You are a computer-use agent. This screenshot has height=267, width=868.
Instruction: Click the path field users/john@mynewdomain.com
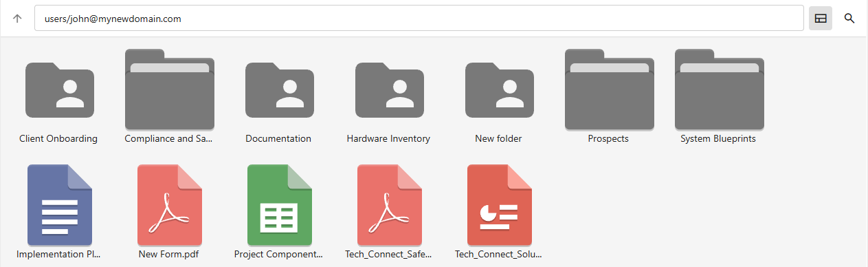coord(419,19)
